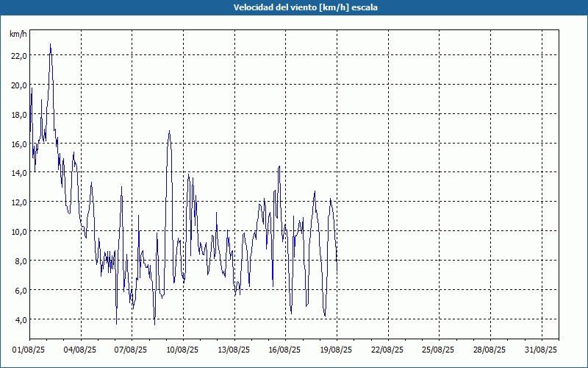Click the 19/08/25 date label

(336, 350)
